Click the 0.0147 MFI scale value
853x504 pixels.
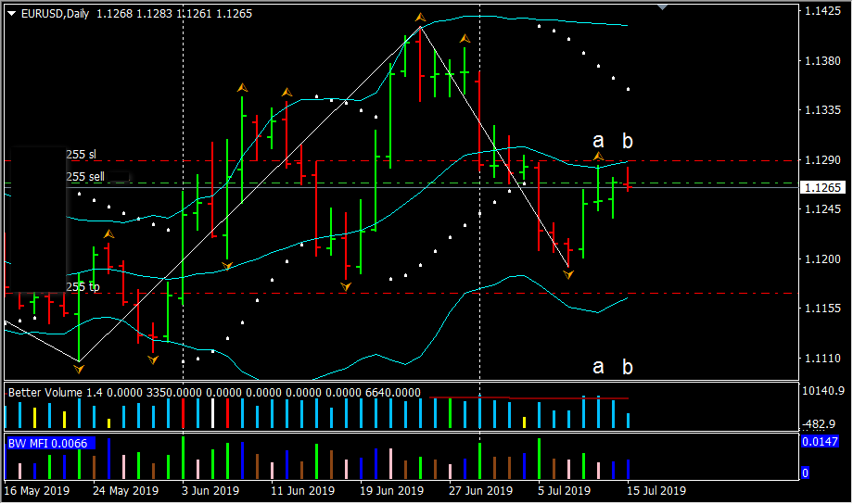tap(820, 441)
